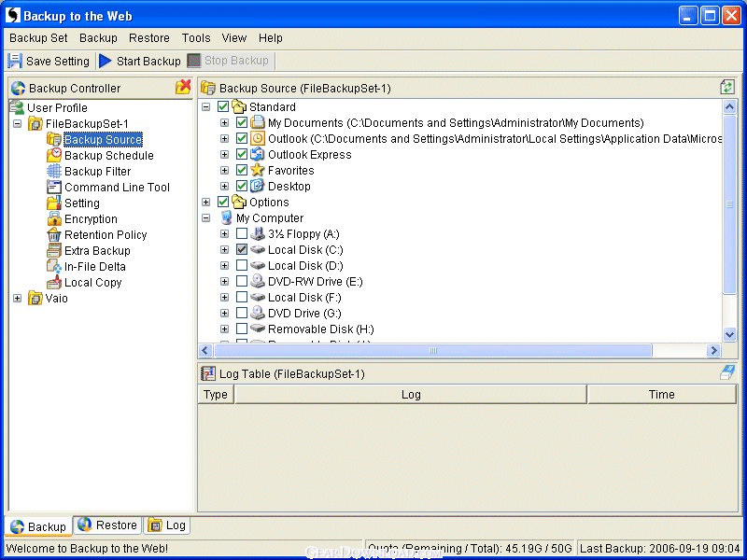Viewport: 747px width, 560px height.
Task: Expand the Options folder node
Action: (x=205, y=202)
